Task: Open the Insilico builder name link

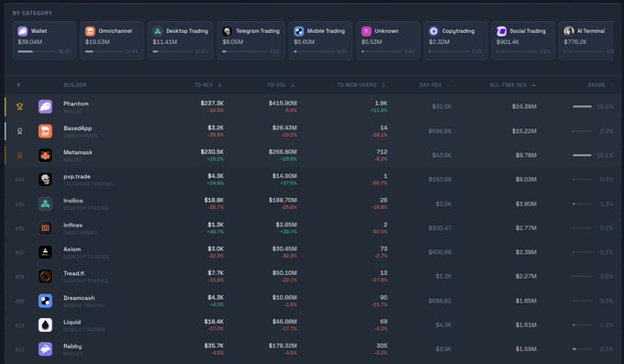Action: click(73, 201)
